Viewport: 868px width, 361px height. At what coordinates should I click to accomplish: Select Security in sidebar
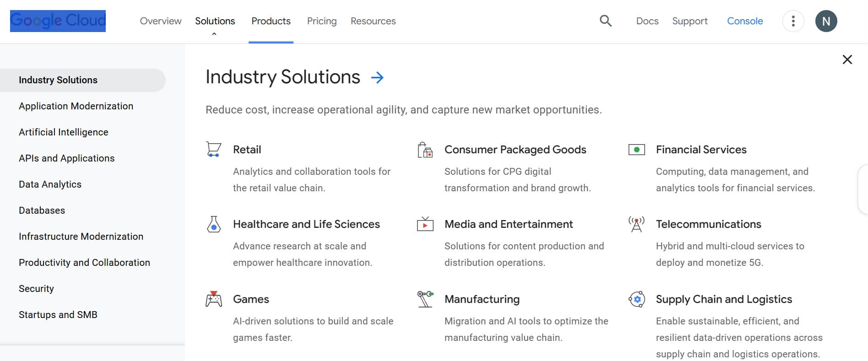(37, 289)
